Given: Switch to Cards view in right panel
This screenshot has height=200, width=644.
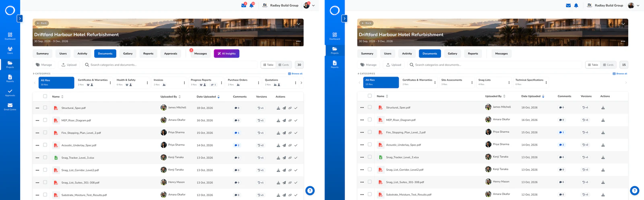Looking at the screenshot, I should pyautogui.click(x=608, y=65).
